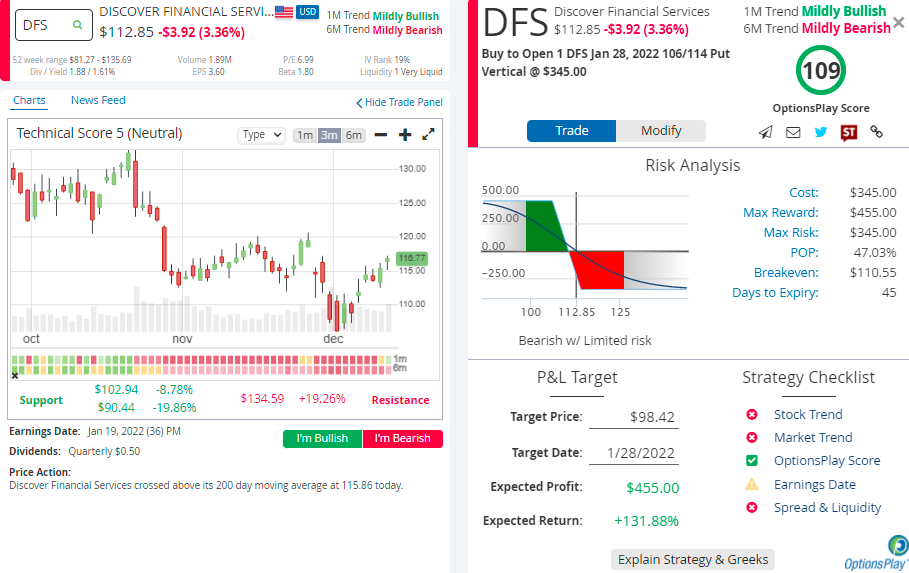
Task: Click the I'm Bearish button
Action: coord(402,438)
